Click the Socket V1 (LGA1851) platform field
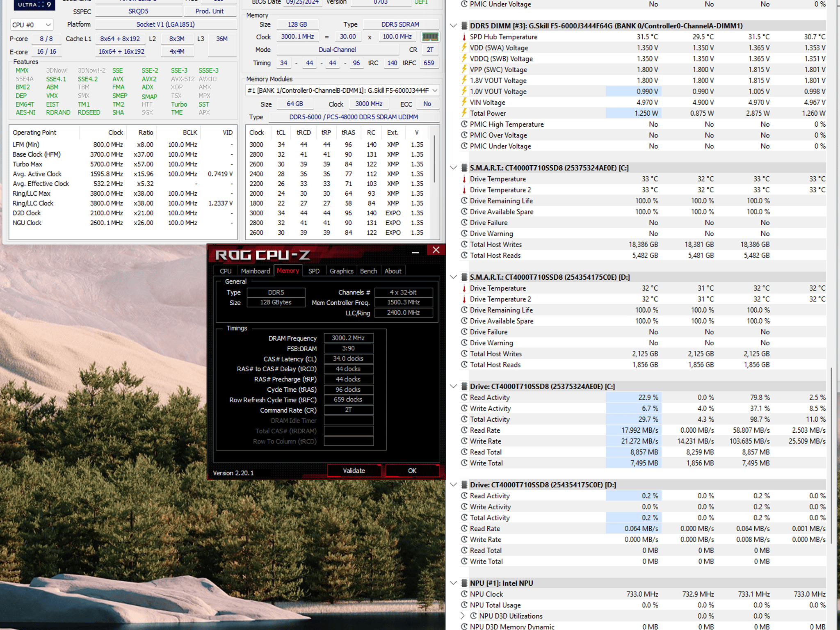 [166, 25]
